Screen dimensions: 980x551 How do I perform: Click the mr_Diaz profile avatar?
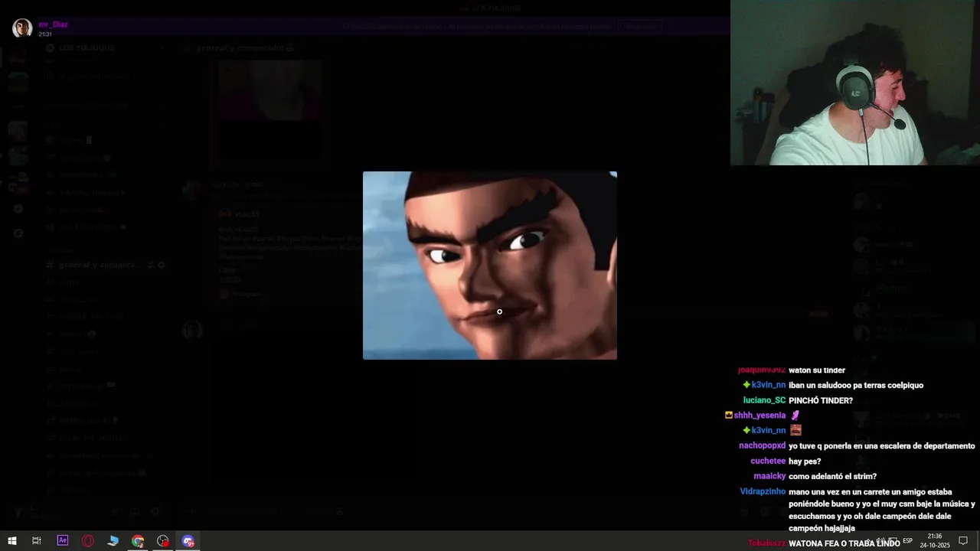pos(22,28)
